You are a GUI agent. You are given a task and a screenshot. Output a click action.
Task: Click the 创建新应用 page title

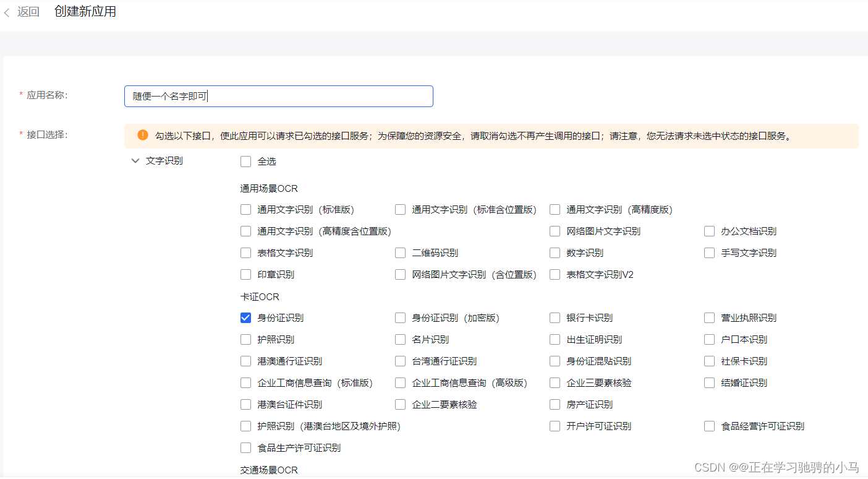[x=85, y=12]
